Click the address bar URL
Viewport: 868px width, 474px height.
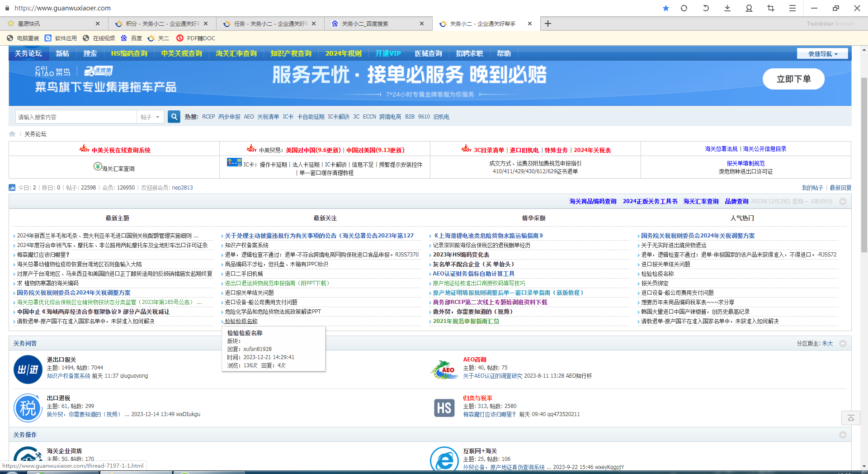coord(62,8)
